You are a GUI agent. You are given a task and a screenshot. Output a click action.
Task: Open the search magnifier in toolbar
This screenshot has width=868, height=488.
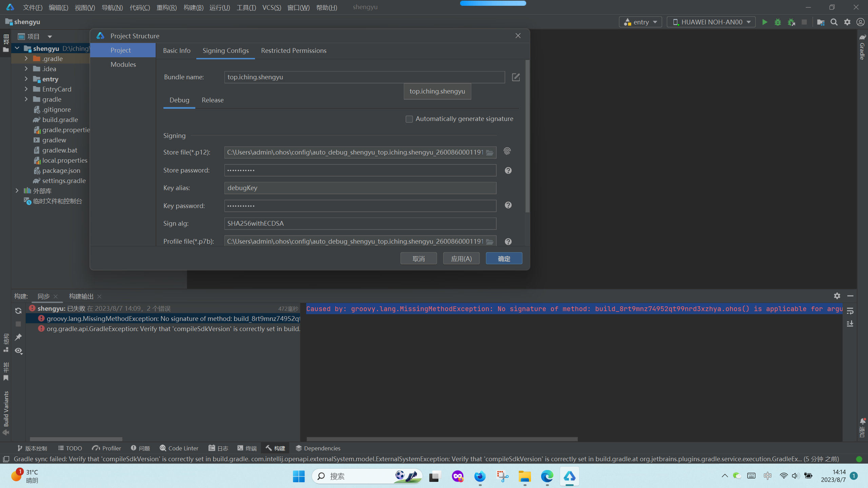click(x=834, y=22)
